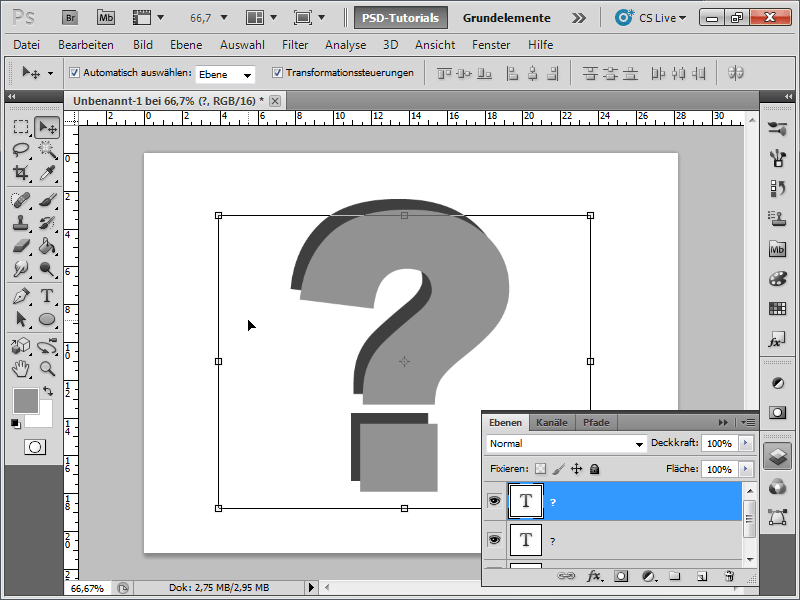The image size is (800, 600).
Task: Link the selected layers
Action: (566, 576)
